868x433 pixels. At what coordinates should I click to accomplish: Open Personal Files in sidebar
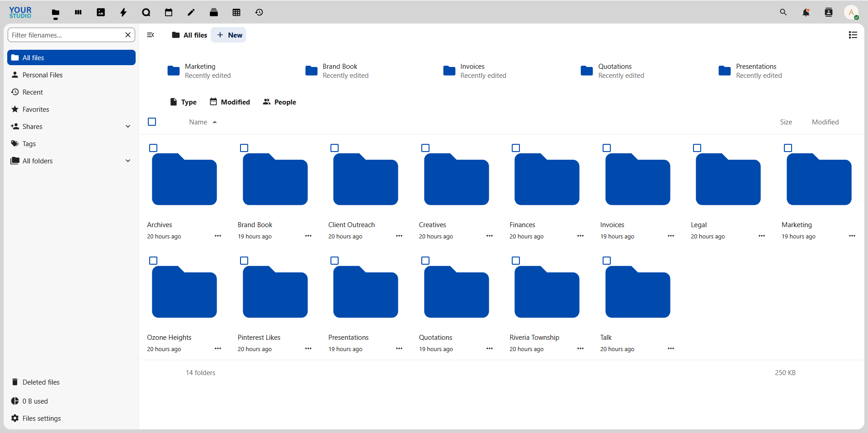pos(71,75)
